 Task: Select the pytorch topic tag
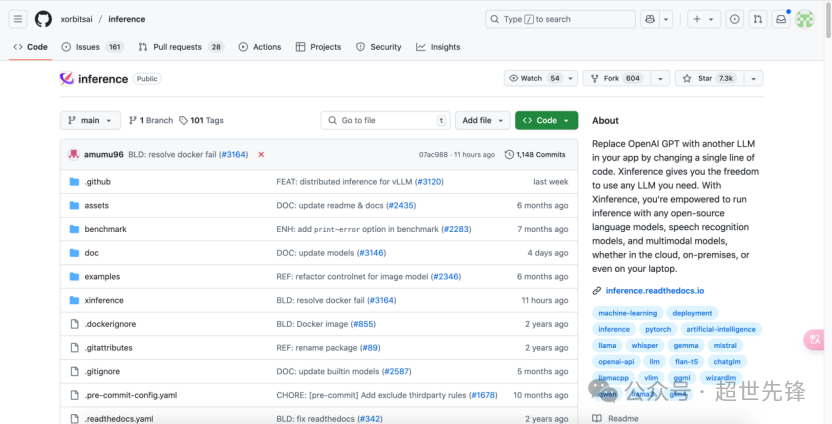pos(658,329)
